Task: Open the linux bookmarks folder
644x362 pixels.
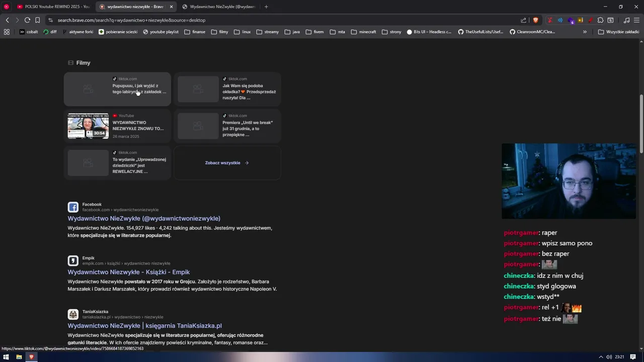Action: pyautogui.click(x=242, y=32)
